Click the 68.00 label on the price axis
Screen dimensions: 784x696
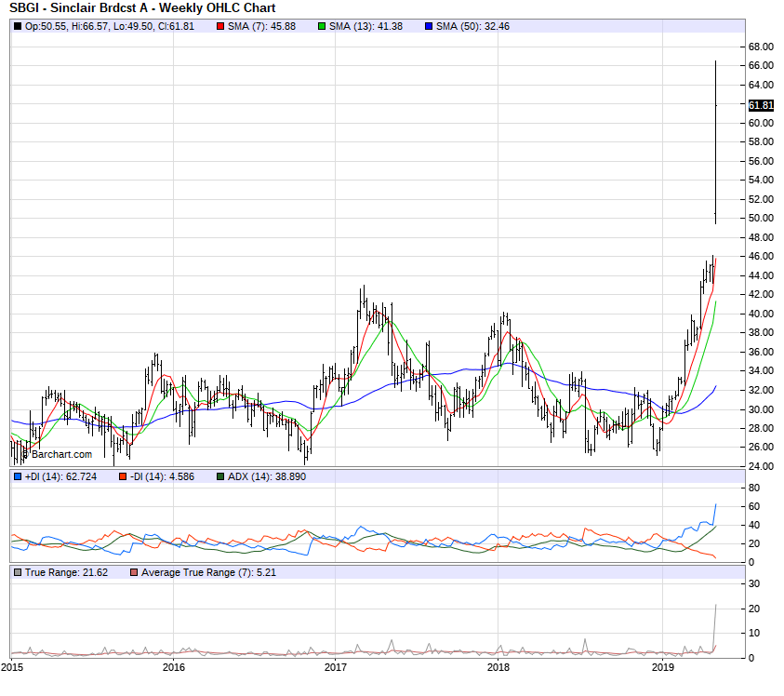click(761, 47)
